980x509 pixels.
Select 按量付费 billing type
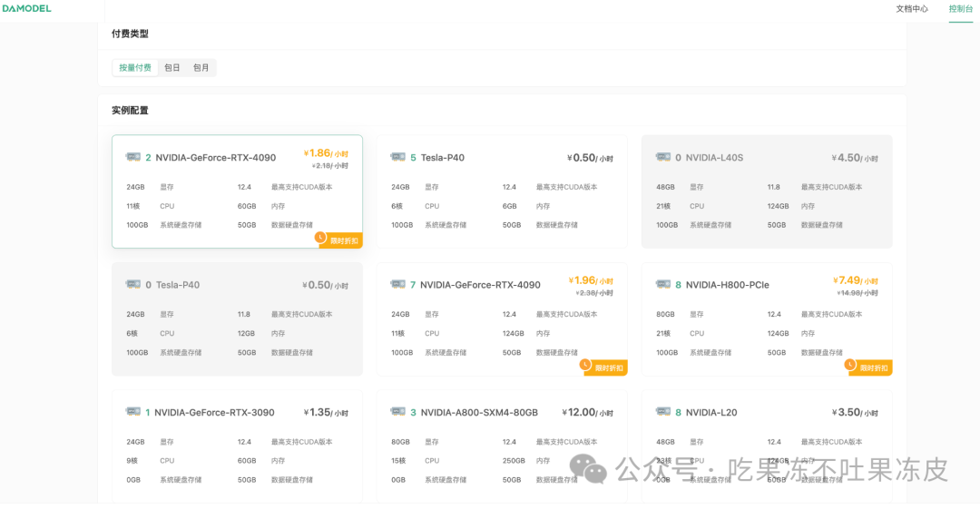pos(135,67)
